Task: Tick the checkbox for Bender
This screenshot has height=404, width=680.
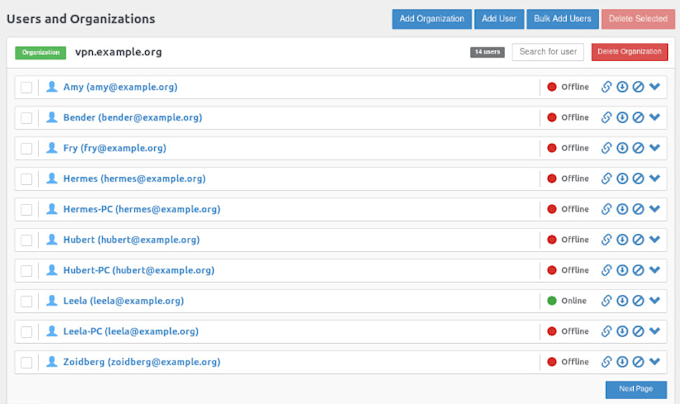Action: pos(26,118)
